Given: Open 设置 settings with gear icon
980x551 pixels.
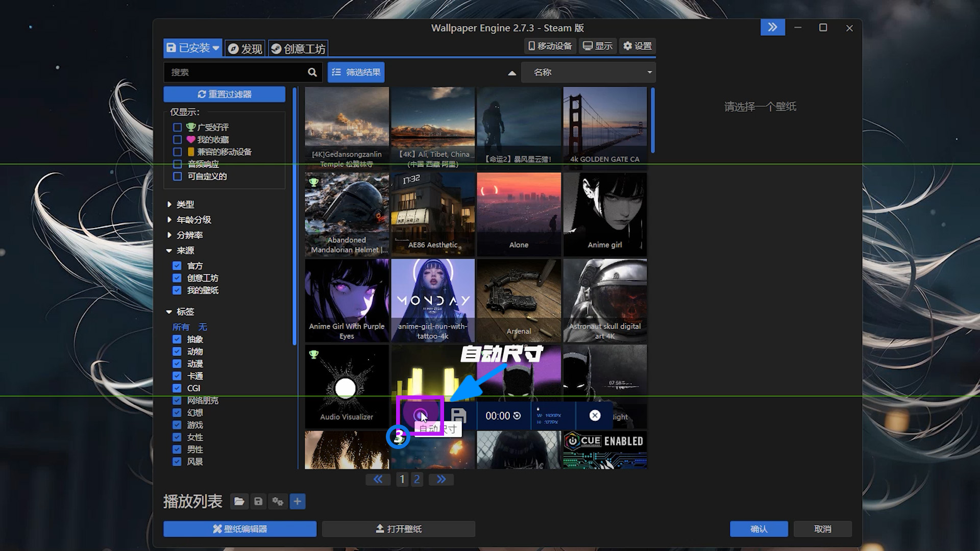Looking at the screenshot, I should click(x=638, y=46).
